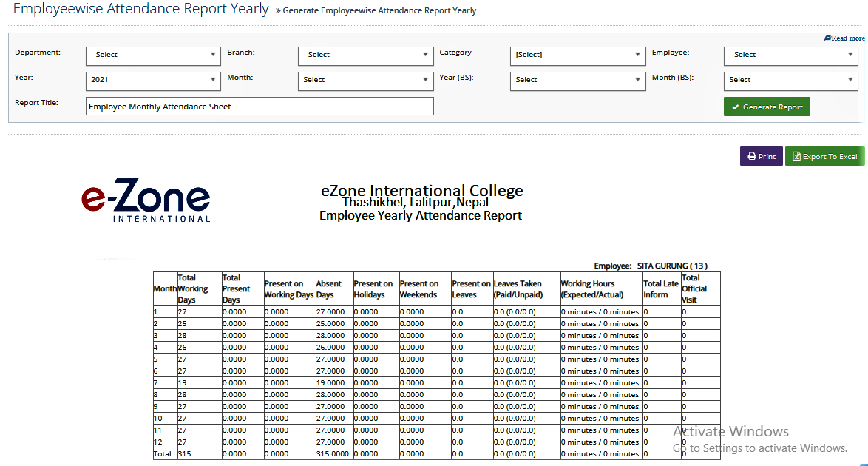Click the Total Official Visit column header

pos(700,288)
